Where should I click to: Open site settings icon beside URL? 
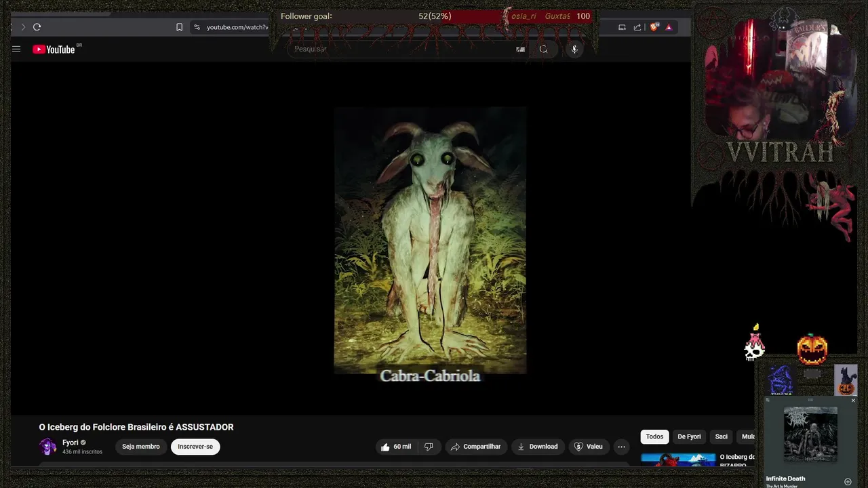click(197, 27)
